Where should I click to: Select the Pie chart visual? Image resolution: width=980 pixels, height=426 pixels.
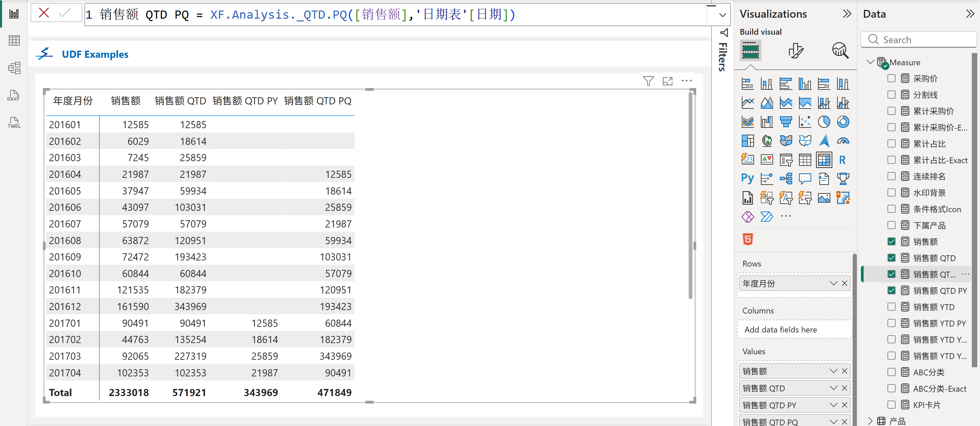coord(823,122)
